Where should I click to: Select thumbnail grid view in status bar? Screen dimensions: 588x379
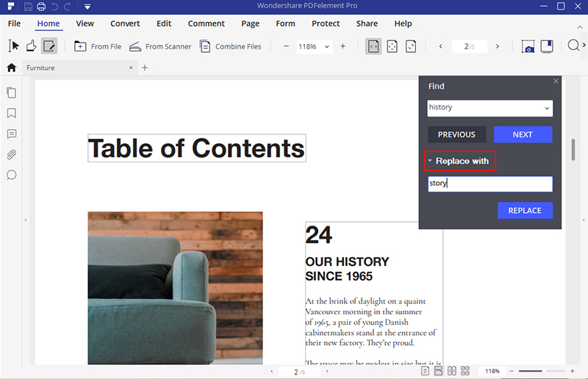[x=465, y=371]
